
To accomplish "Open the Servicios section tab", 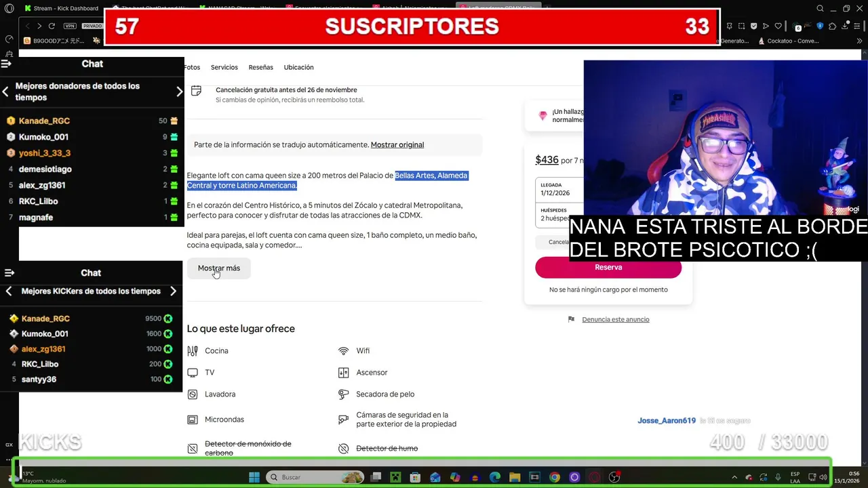I will 224,67.
